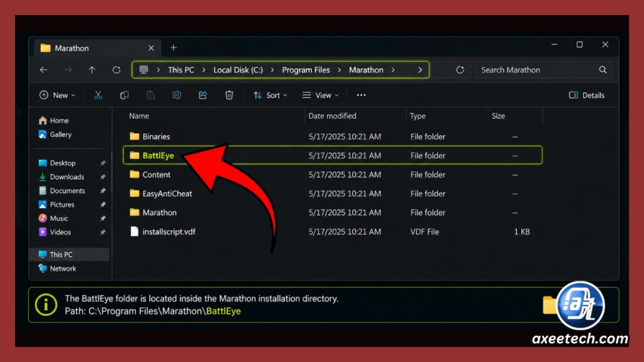Click Program Files breadcrumb

[305, 70]
